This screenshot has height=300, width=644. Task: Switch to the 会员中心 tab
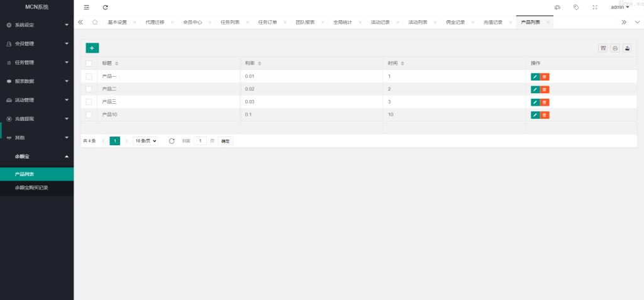(x=192, y=22)
